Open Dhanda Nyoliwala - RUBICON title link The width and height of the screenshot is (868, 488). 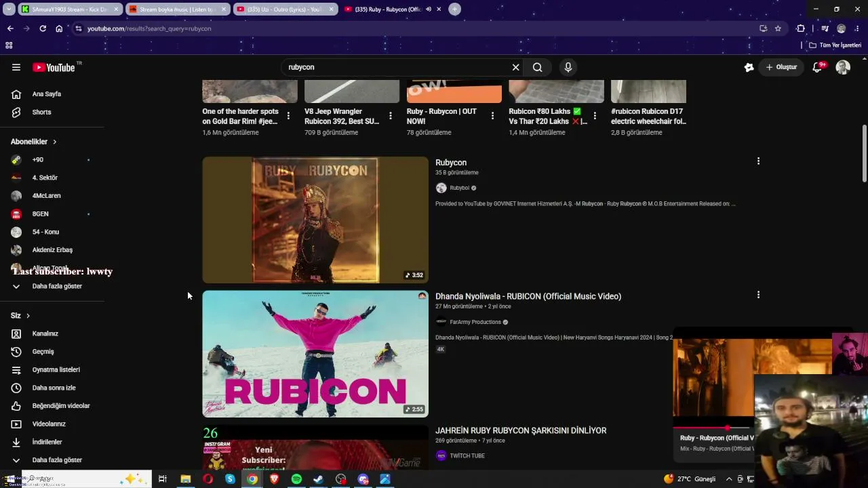point(528,296)
